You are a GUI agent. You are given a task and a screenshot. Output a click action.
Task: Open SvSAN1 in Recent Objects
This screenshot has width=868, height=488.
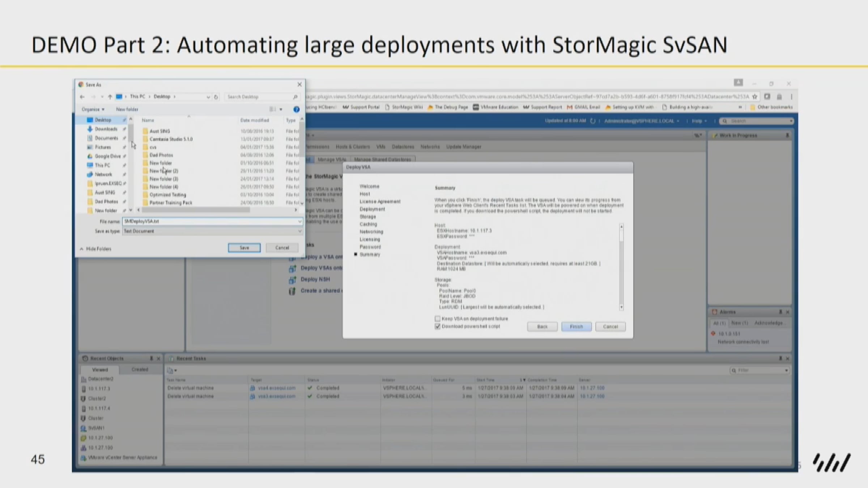click(x=96, y=428)
